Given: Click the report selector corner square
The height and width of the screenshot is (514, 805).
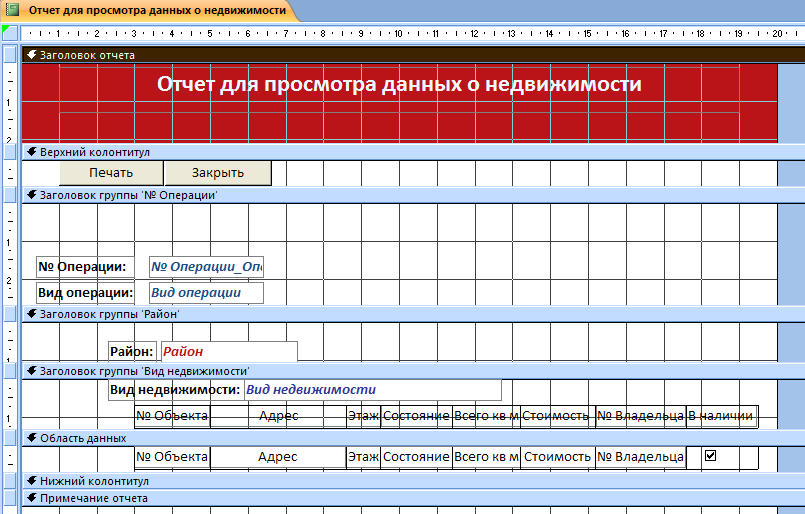Looking at the screenshot, I should pos(10,33).
